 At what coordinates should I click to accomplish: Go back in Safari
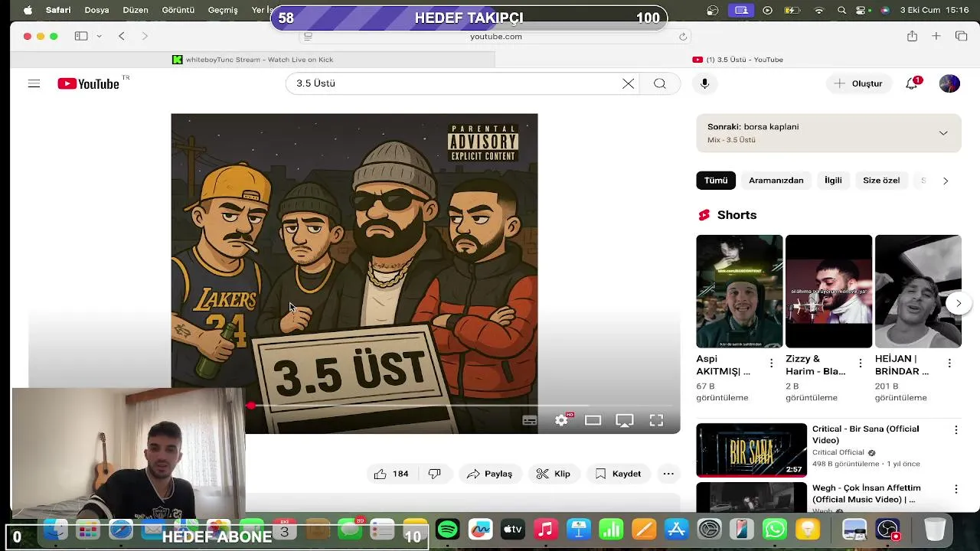pos(121,36)
